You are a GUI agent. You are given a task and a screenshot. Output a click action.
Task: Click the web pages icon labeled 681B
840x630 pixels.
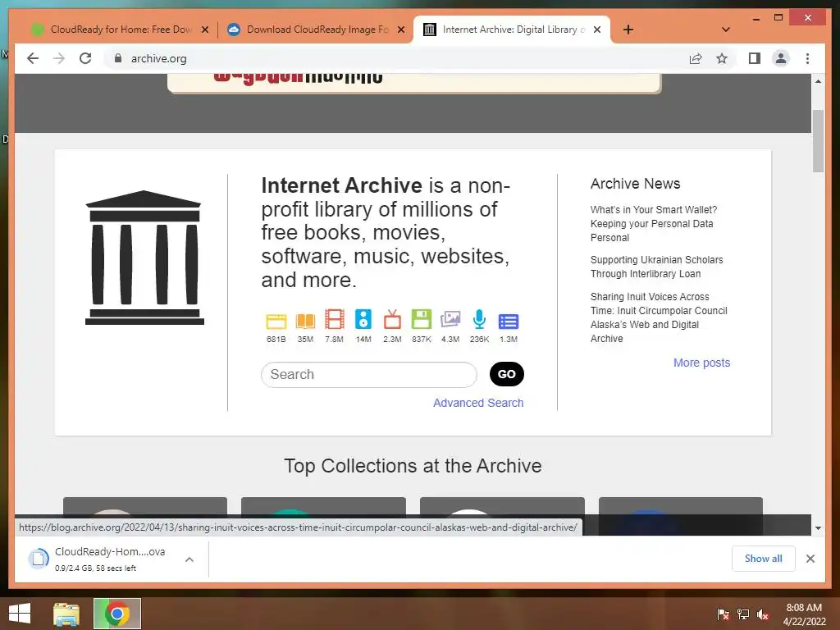click(276, 321)
